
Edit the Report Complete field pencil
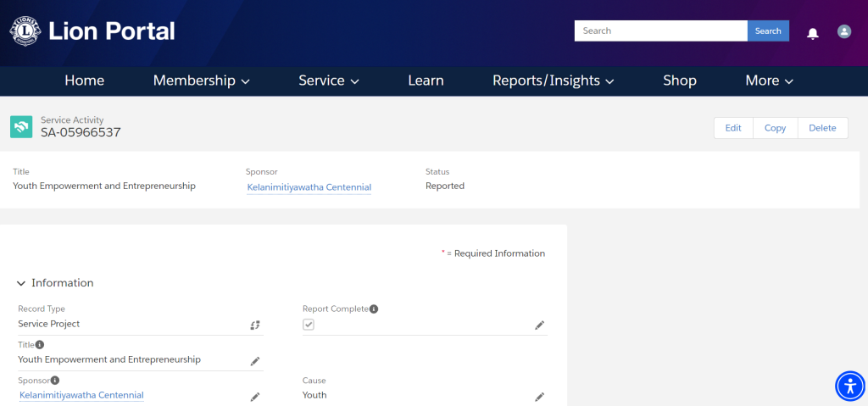coord(539,325)
